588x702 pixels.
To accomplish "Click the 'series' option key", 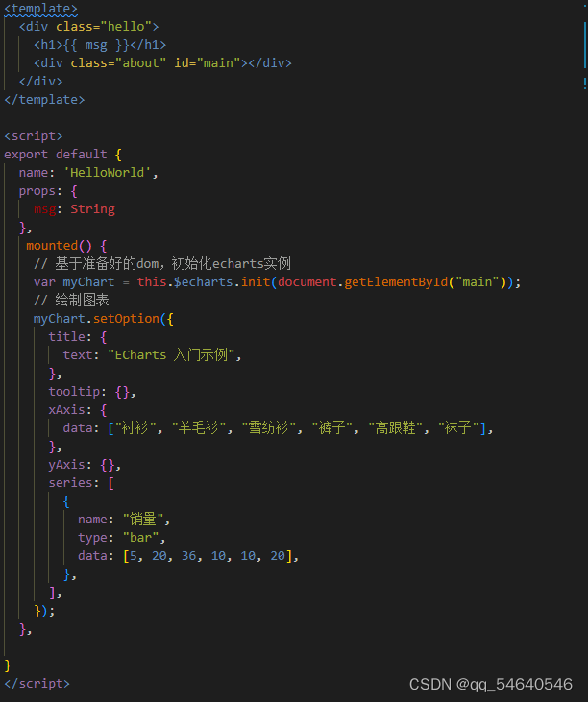I will pos(70,483).
